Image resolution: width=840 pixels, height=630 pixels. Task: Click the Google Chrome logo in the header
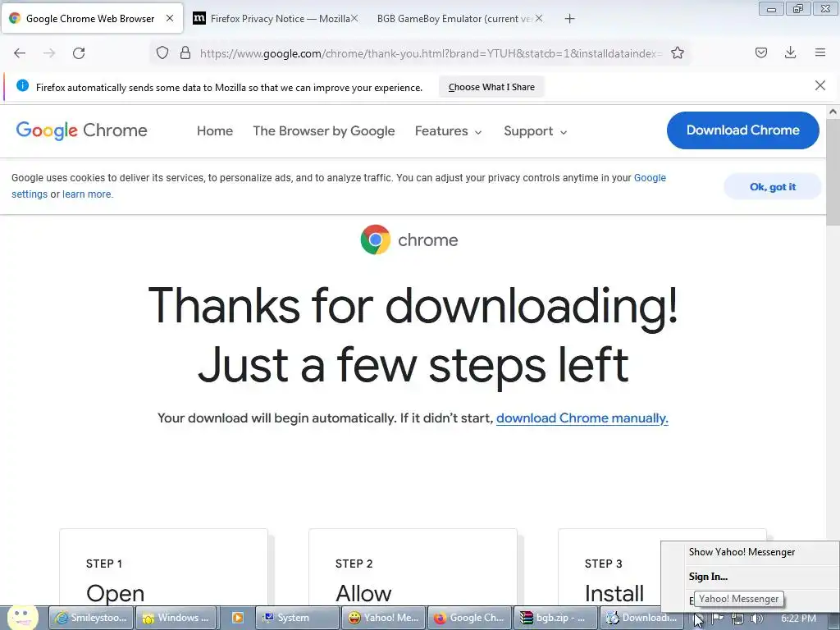pos(81,130)
